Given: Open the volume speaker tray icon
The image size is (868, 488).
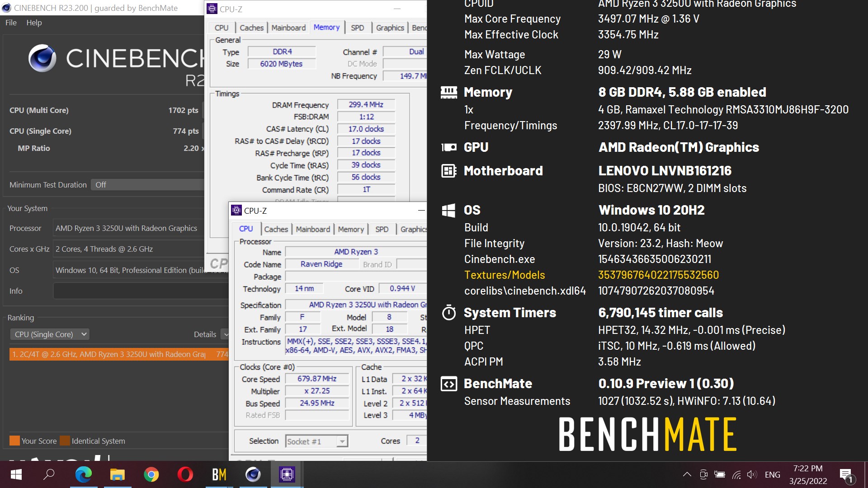Looking at the screenshot, I should tap(751, 474).
